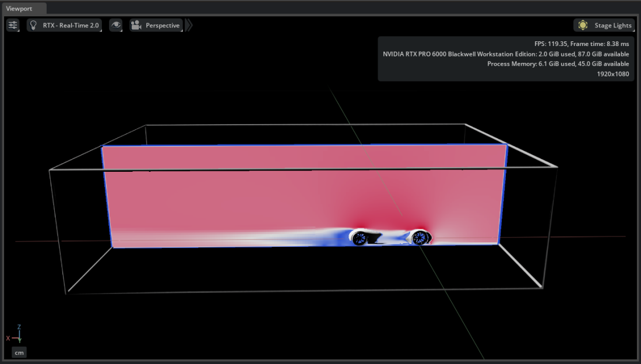
Task: Toggle viewport overlay visibility with the eye
Action: [x=115, y=25]
